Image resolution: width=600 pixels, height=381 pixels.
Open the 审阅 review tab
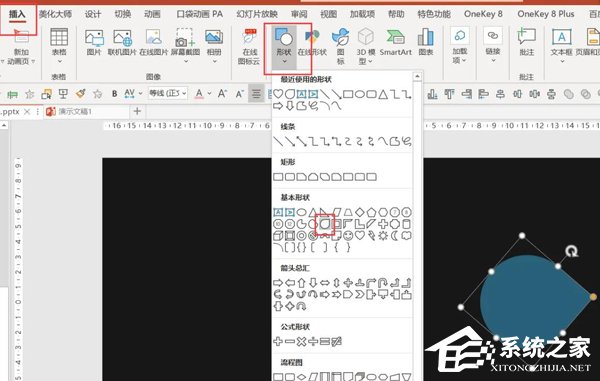pyautogui.click(x=299, y=14)
